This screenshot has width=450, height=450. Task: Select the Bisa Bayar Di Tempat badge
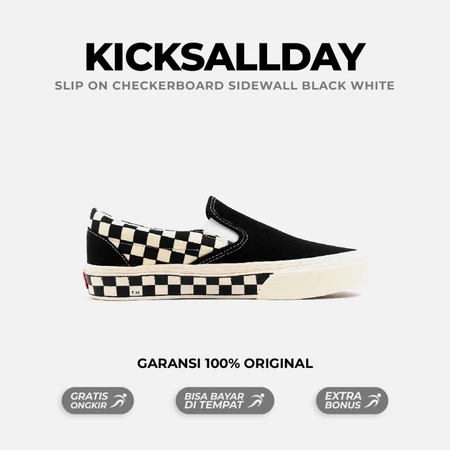point(225,400)
